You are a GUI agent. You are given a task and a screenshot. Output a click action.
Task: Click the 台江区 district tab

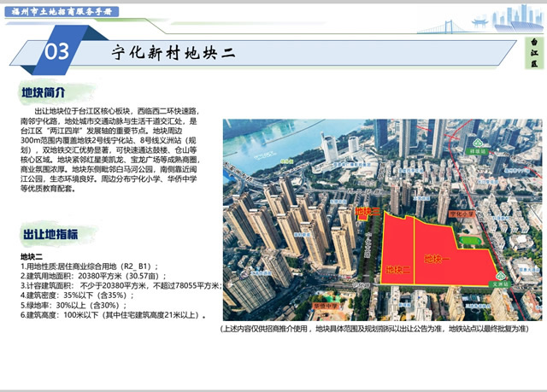click(x=534, y=52)
